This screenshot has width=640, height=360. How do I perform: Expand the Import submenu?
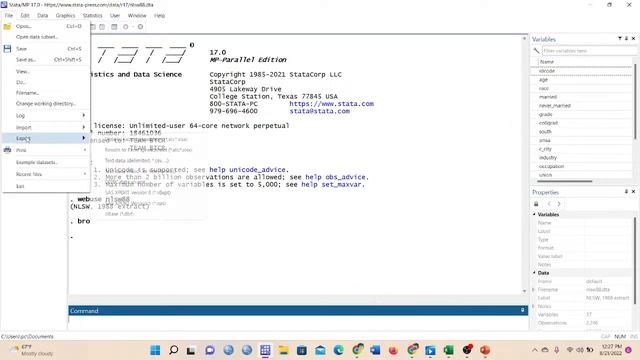pos(46,127)
